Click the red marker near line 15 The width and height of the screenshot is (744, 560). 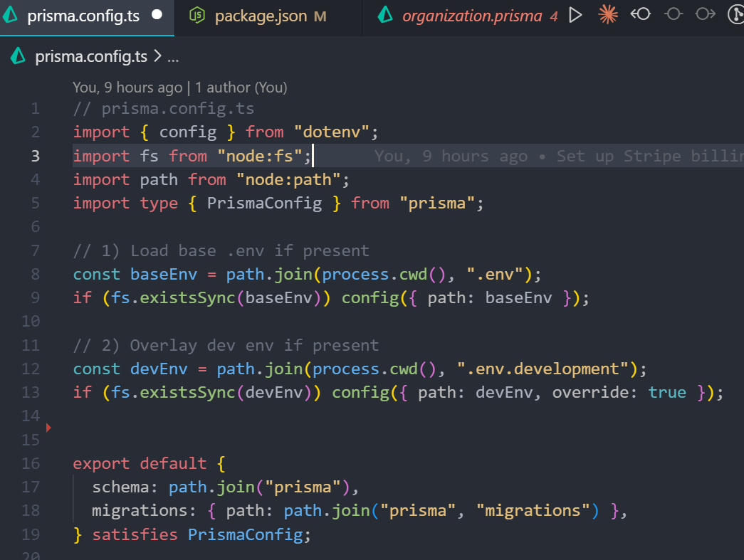pyautogui.click(x=48, y=428)
